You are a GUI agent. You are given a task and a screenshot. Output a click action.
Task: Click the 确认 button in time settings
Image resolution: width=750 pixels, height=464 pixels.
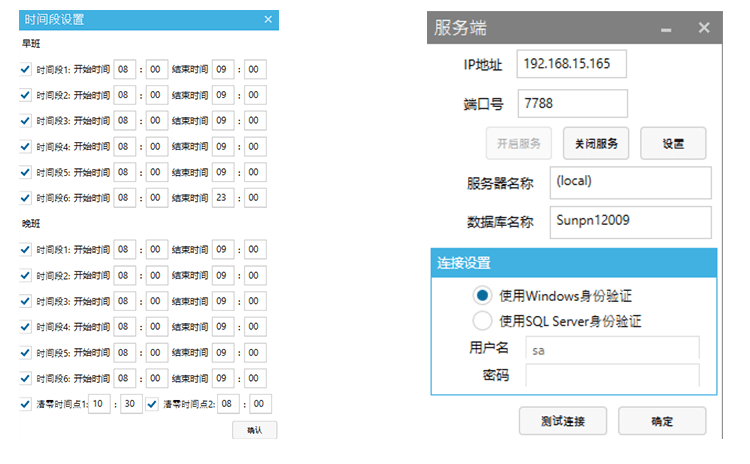[x=254, y=430]
